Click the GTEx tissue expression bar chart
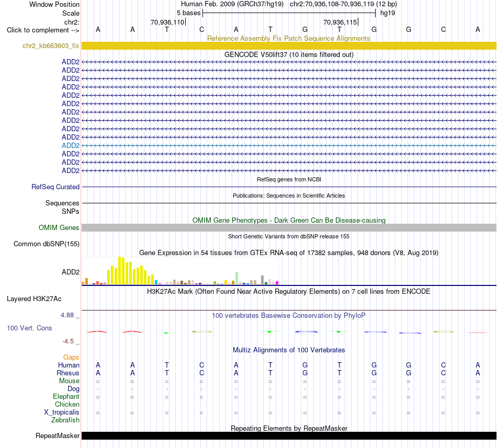Viewport: 497px width, 448px height. click(x=180, y=271)
